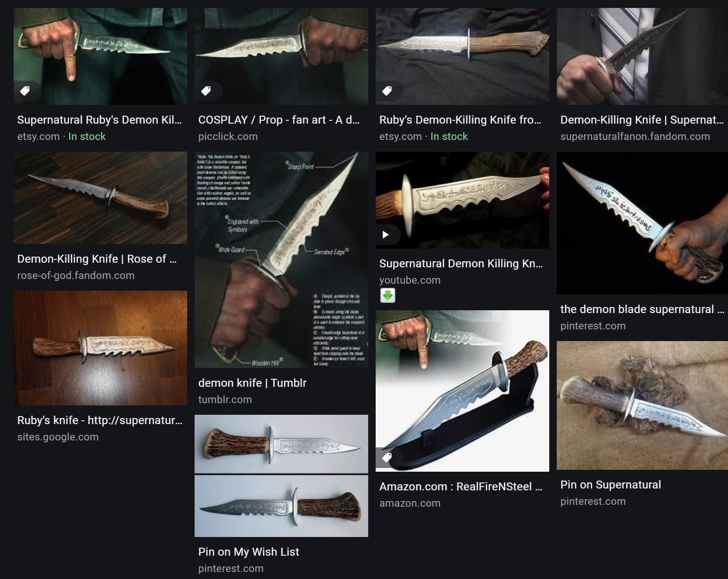Select rose-of-god fandom knife thumbnail
728x579 pixels.
tap(100, 198)
